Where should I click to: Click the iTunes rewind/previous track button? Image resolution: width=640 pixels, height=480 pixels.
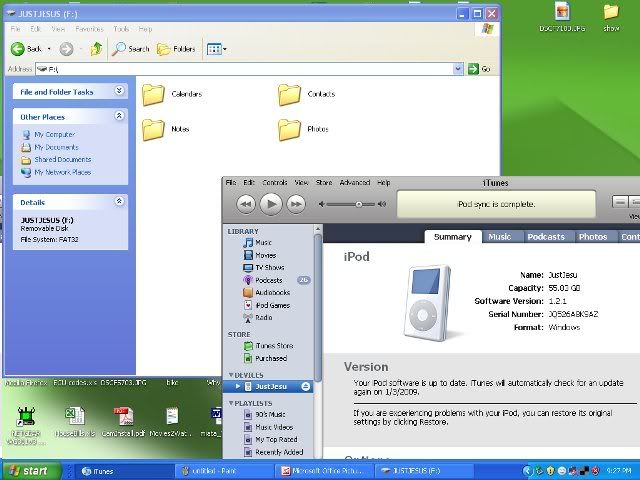(246, 203)
